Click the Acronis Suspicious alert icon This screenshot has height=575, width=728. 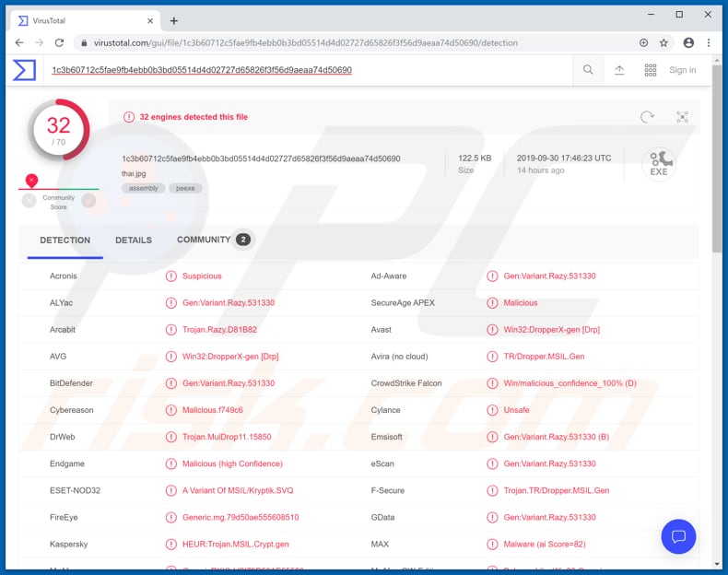[x=171, y=276]
